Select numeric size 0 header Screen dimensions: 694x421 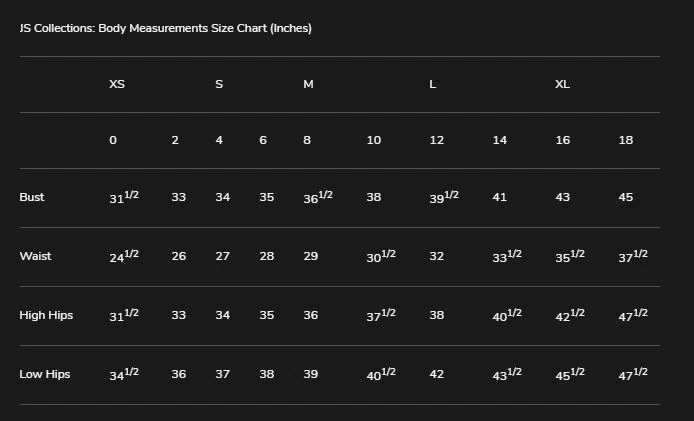coord(113,140)
